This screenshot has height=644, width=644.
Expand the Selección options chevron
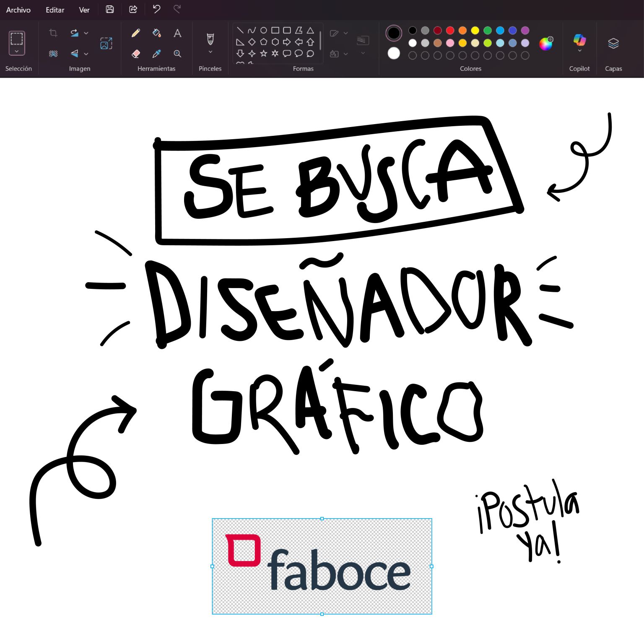click(17, 51)
